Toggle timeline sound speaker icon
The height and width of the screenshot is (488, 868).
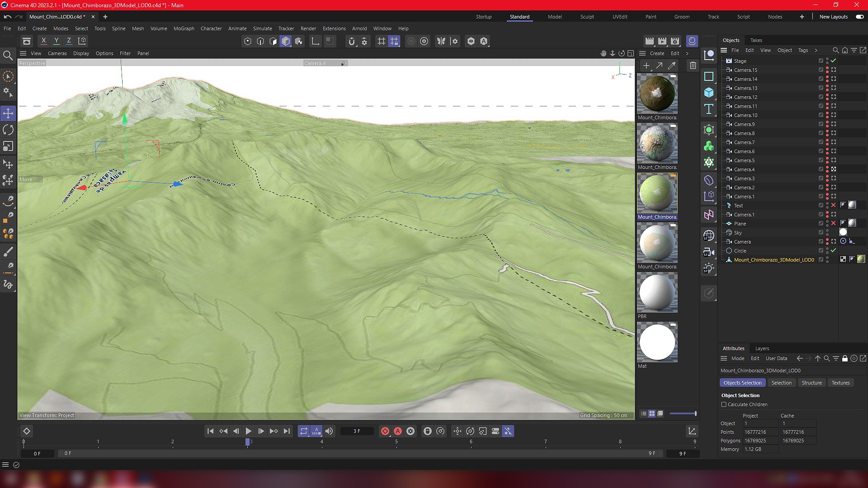329,432
